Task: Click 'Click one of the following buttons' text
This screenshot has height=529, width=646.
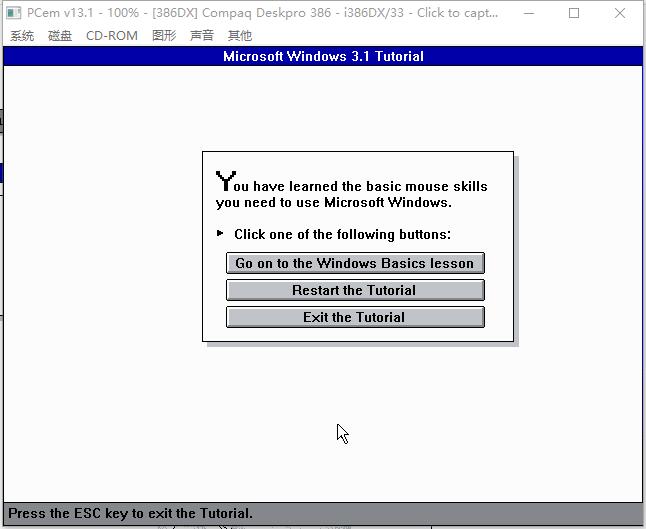Action: click(342, 234)
